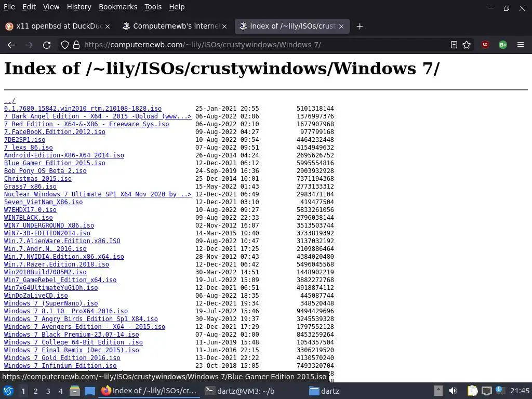Click the removable media eject tray icon
The image size is (532, 399).
(x=438, y=391)
